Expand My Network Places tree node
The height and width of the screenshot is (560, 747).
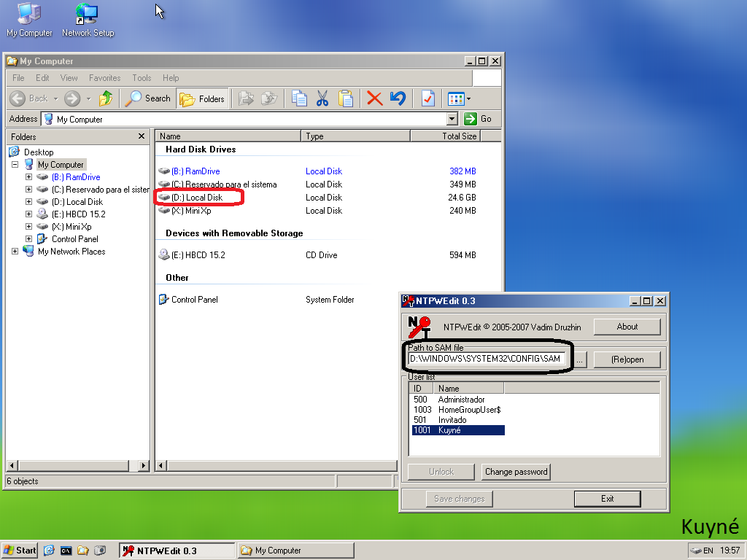pos(15,252)
